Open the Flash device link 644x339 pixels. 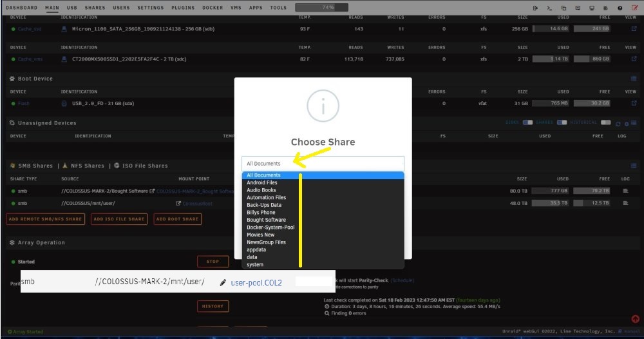click(x=23, y=103)
